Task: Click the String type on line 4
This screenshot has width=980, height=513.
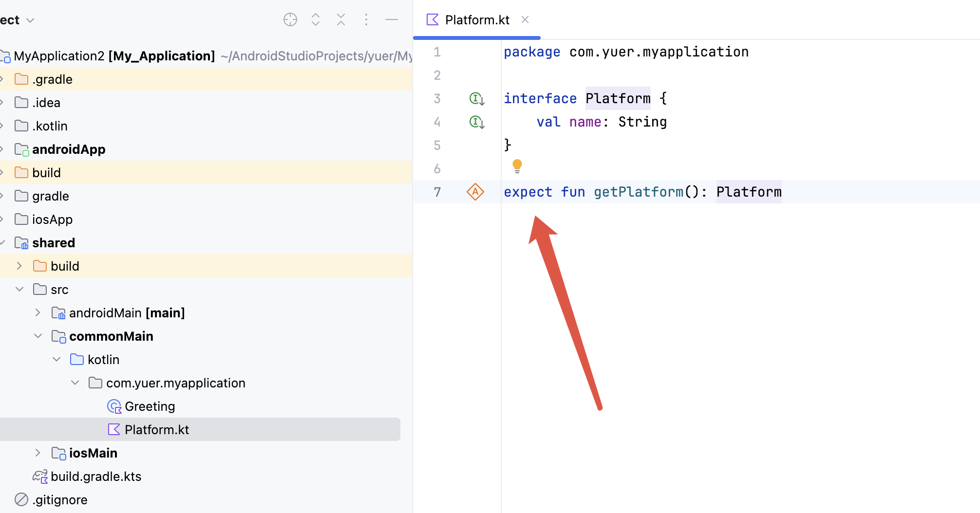Action: pos(642,122)
